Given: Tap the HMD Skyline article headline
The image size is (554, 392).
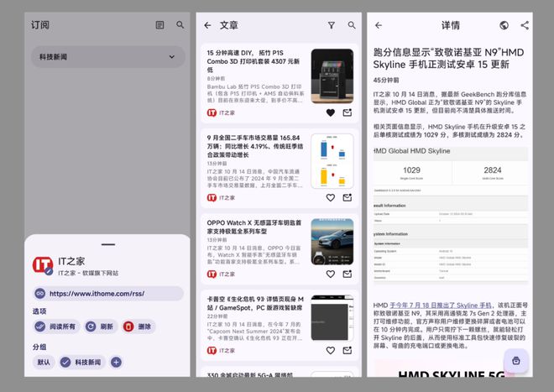Looking at the screenshot, I should [449, 58].
